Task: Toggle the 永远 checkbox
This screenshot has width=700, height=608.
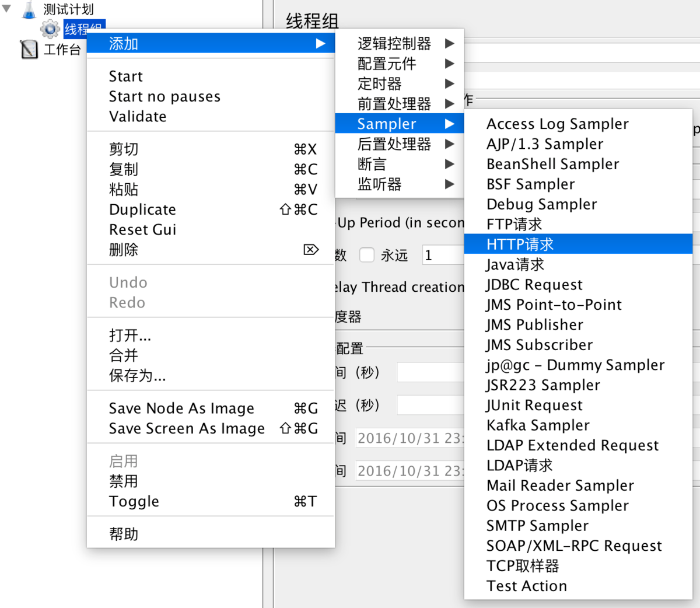Action: point(367,255)
